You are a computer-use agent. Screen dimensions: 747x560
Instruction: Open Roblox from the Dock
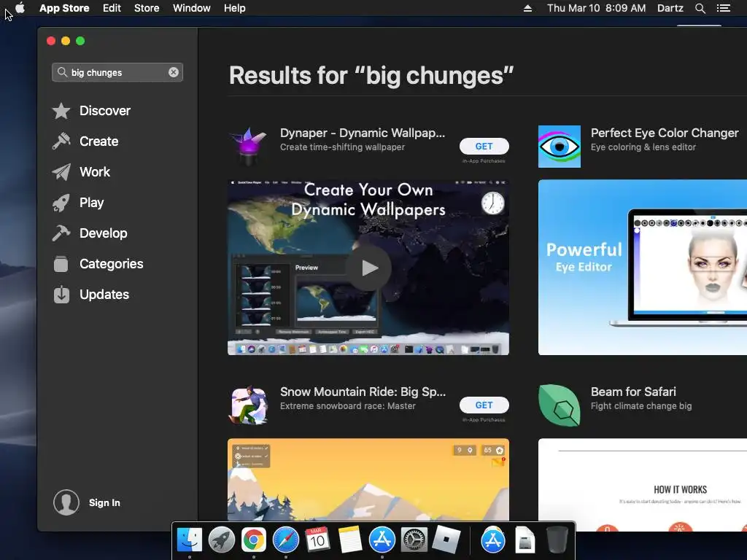(446, 540)
